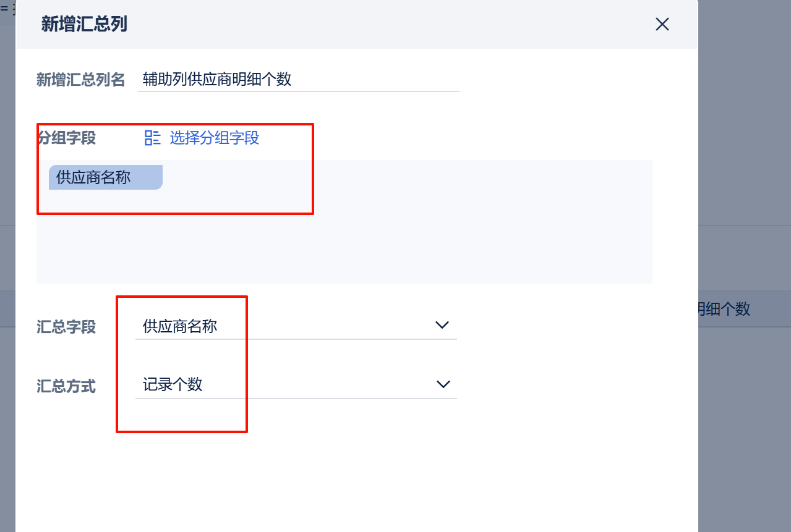The image size is (791, 532).
Task: Click the 明细个数 column header behind dialog
Action: [724, 309]
